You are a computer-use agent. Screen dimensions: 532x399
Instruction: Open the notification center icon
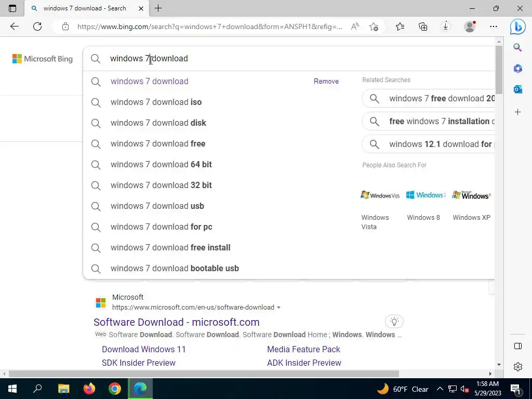[x=515, y=389]
